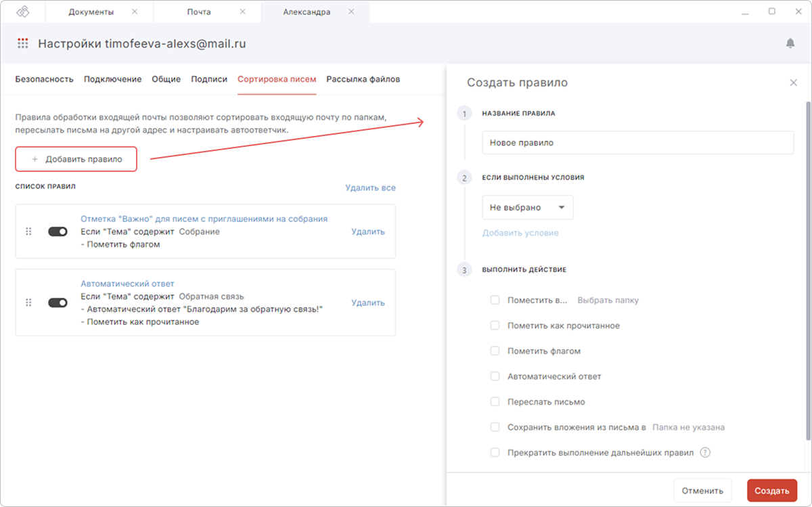Viewport: 812px width, 507px height.
Task: Click Удалить все link
Action: 370,188
